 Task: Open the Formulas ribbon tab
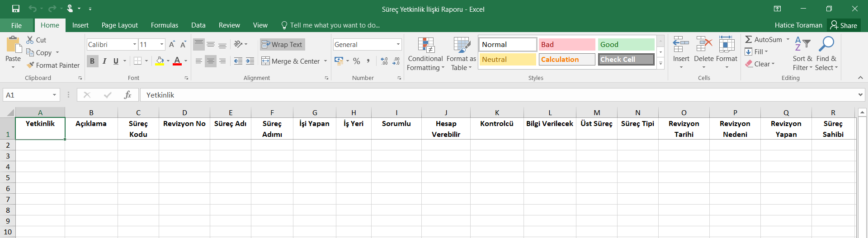pos(164,25)
